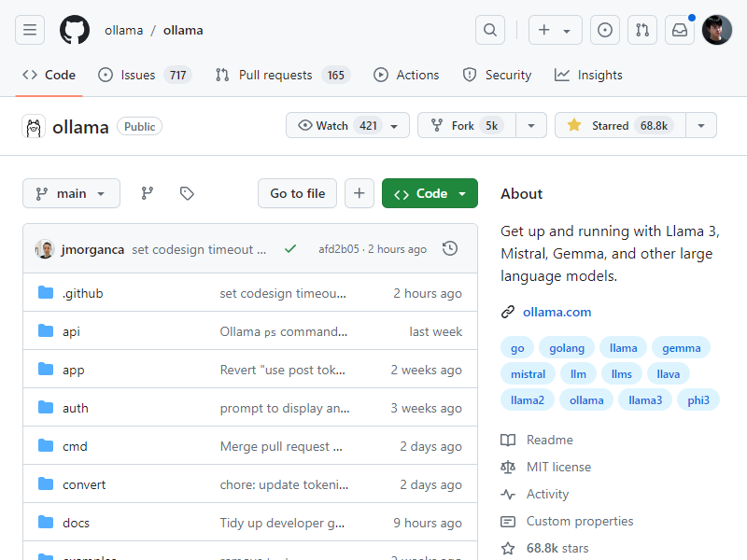
Task: Open the notifications inbox icon
Action: (680, 30)
